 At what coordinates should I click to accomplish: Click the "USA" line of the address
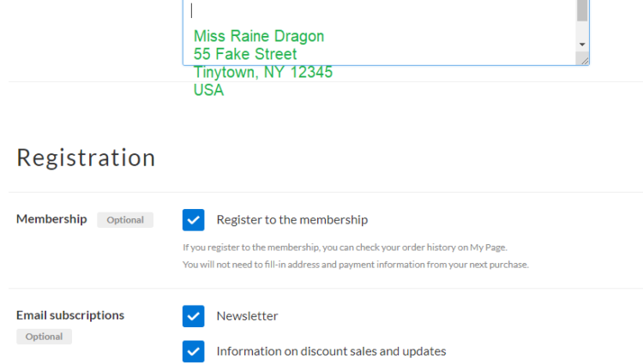208,90
